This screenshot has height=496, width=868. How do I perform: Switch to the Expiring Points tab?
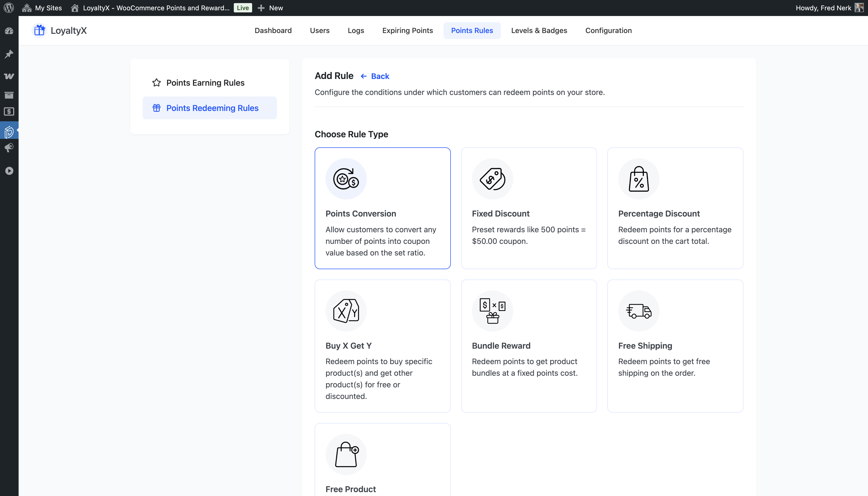(407, 30)
